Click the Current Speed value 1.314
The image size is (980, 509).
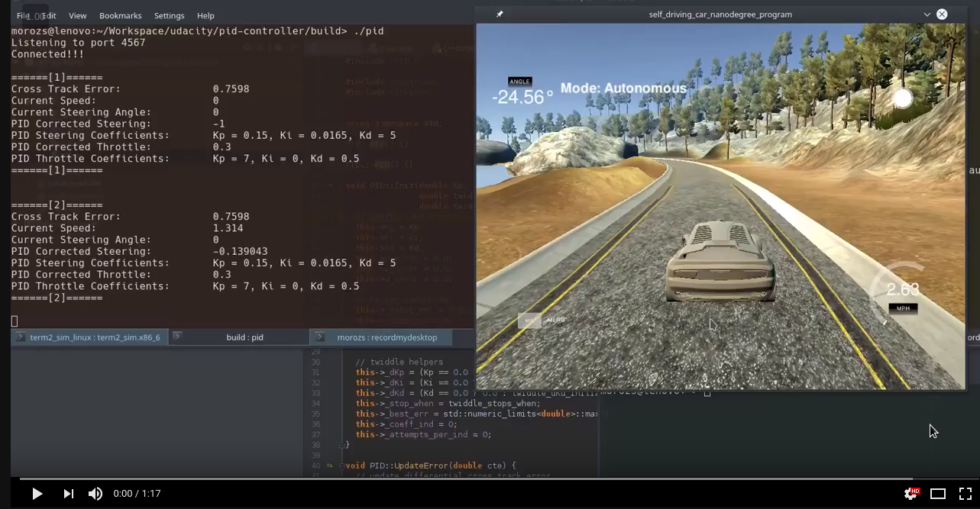[x=228, y=228]
